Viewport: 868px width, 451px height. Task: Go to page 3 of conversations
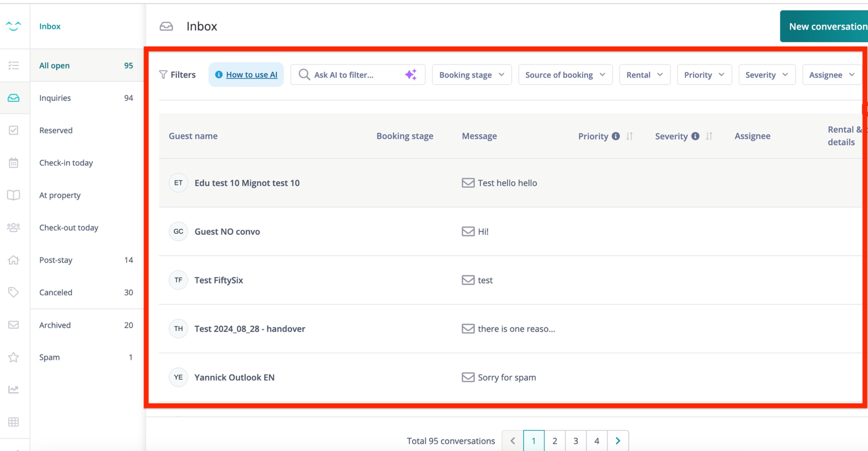(575, 441)
